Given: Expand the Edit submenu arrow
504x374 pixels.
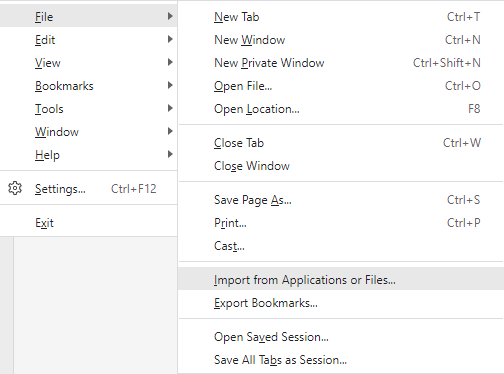Looking at the screenshot, I should [x=170, y=39].
